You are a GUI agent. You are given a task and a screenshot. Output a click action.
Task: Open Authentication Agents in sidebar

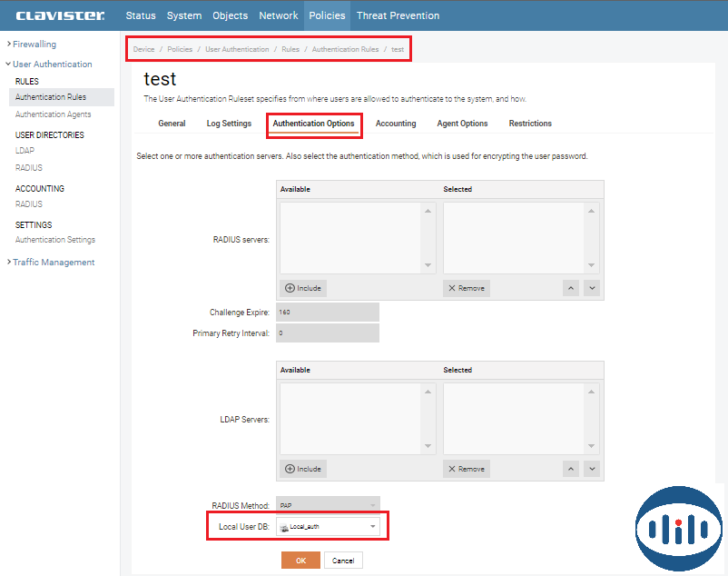53,114
